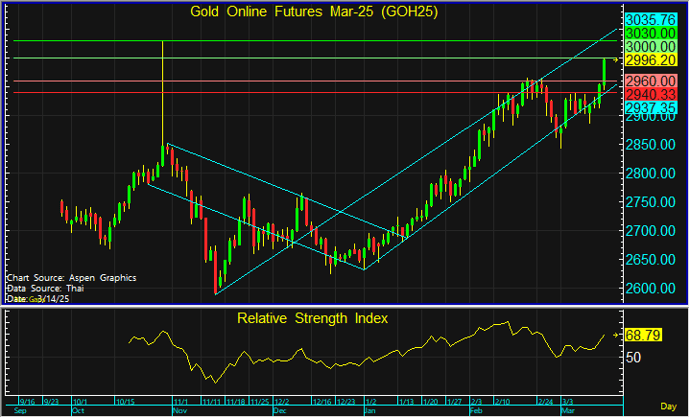Select the red 2940.33 price level tag
This screenshot has width=690, height=418.
pos(651,93)
